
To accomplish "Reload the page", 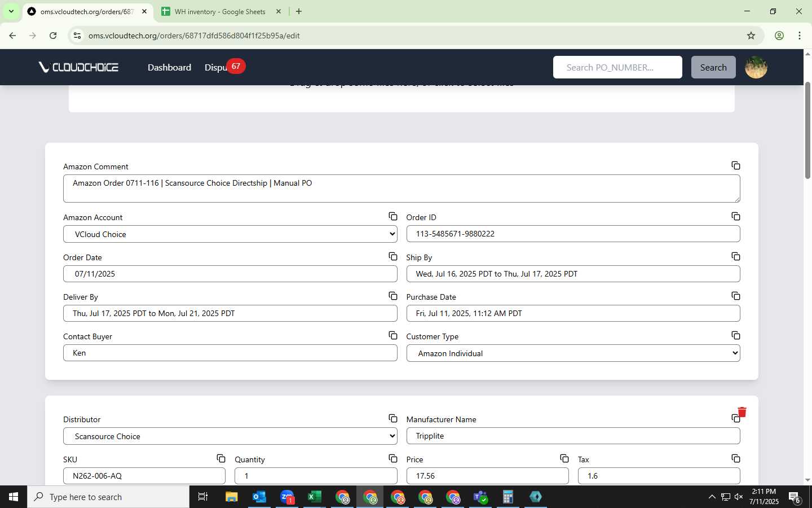I will [x=53, y=36].
